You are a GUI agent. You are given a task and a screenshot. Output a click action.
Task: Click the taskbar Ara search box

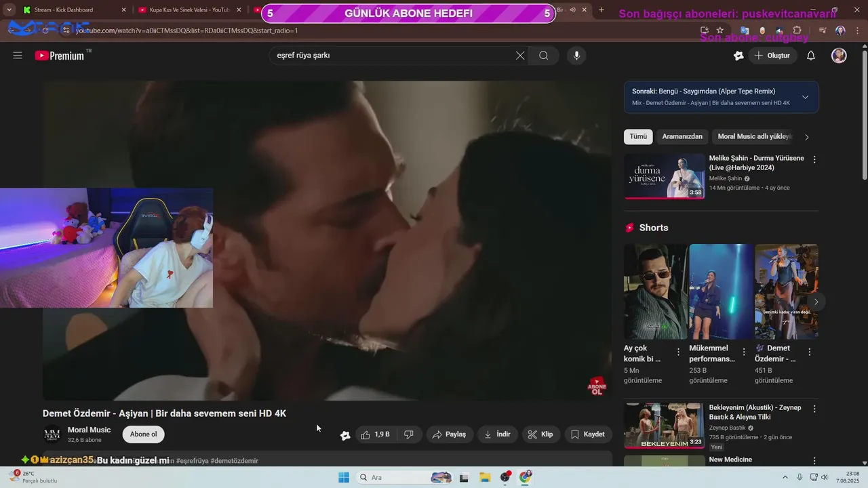403,477
